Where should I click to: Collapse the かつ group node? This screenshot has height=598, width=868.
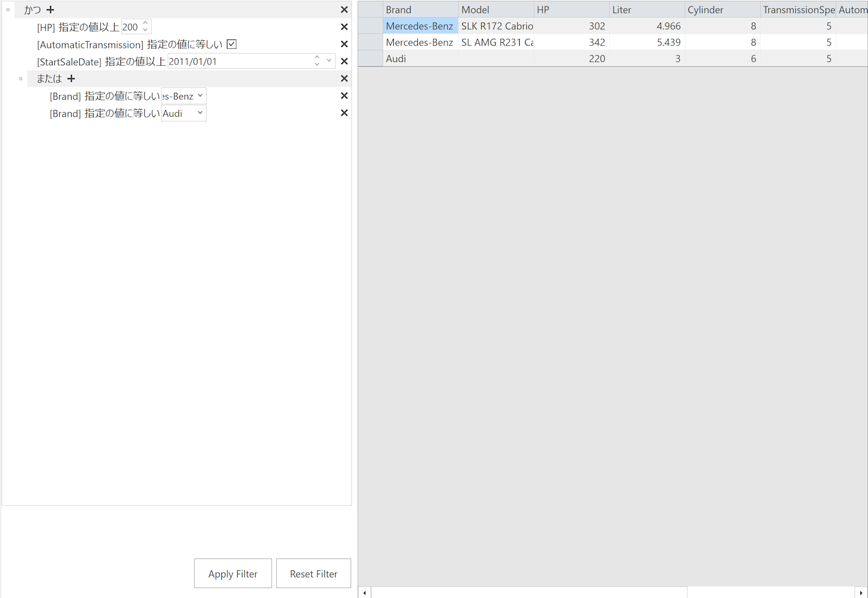tap(8, 10)
